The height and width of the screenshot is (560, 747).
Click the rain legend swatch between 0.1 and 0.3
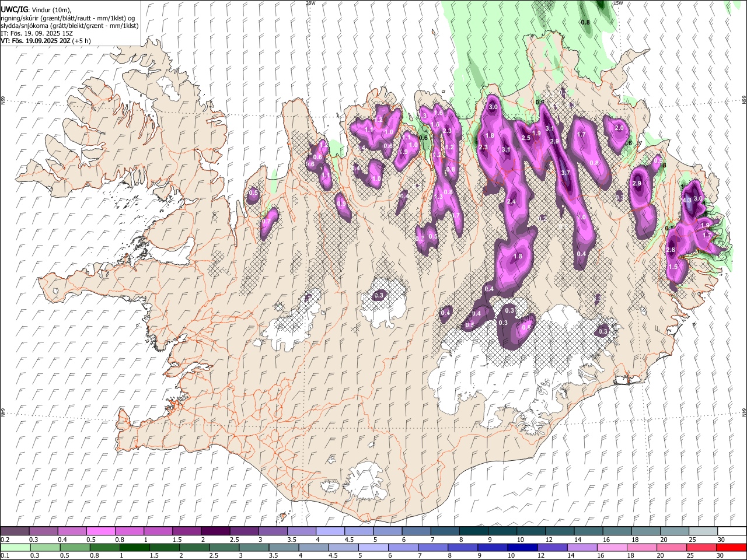[x=15, y=547]
